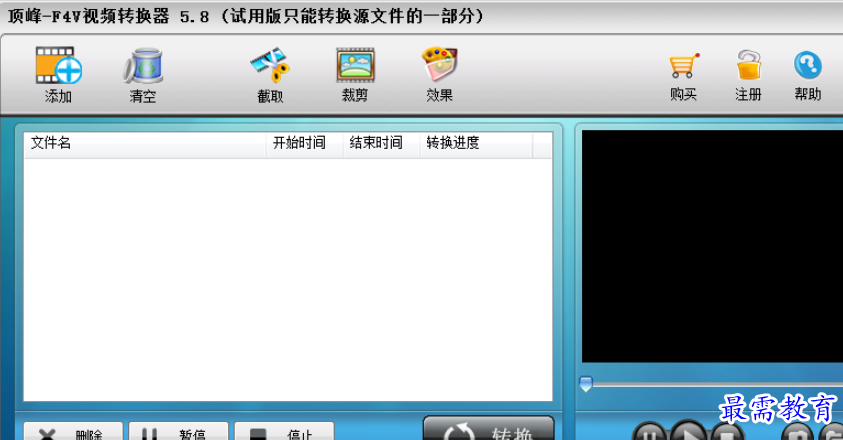Click the 开始时间 column header
Viewport: 843px width, 440px height.
point(304,143)
